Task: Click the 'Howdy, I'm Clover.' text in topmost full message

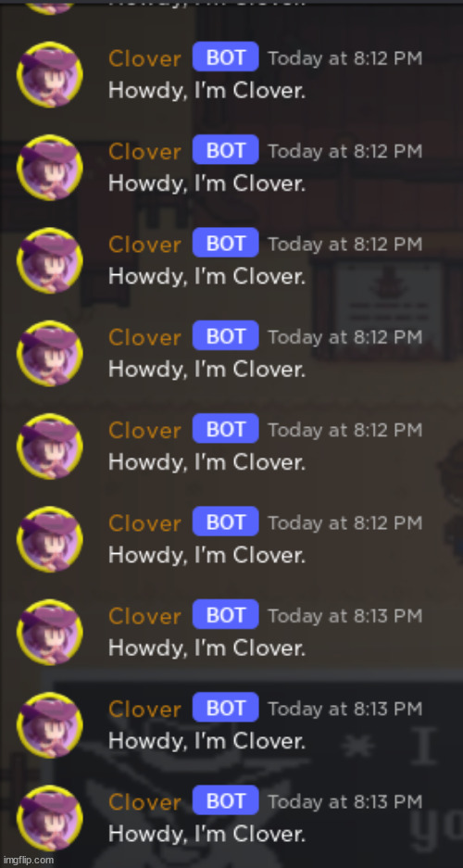Action: click(x=206, y=90)
